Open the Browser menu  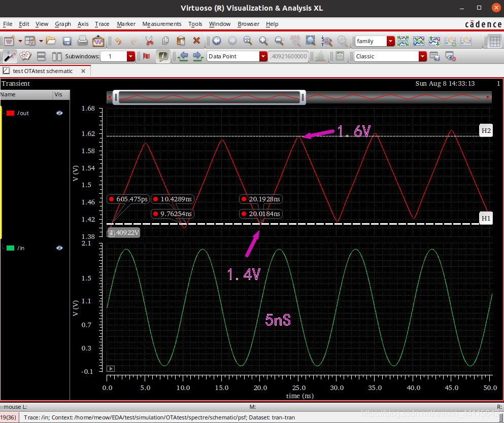(x=249, y=24)
